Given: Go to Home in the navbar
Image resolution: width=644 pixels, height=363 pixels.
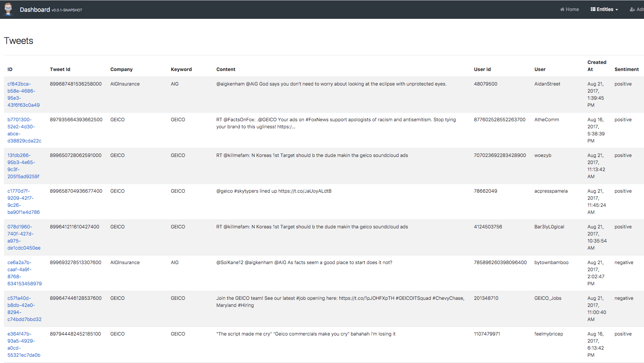Looking at the screenshot, I should point(569,9).
